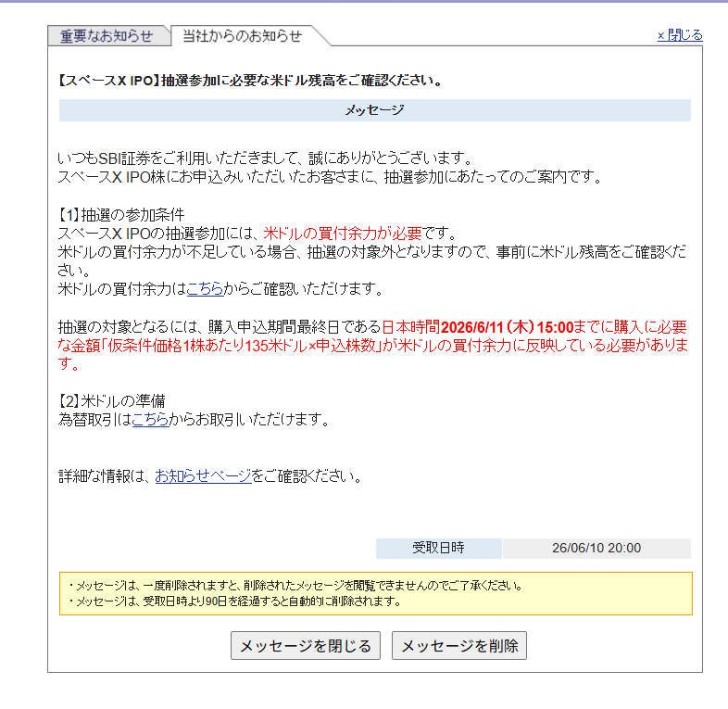Click the 90日 auto-deletion notice line

[234, 601]
